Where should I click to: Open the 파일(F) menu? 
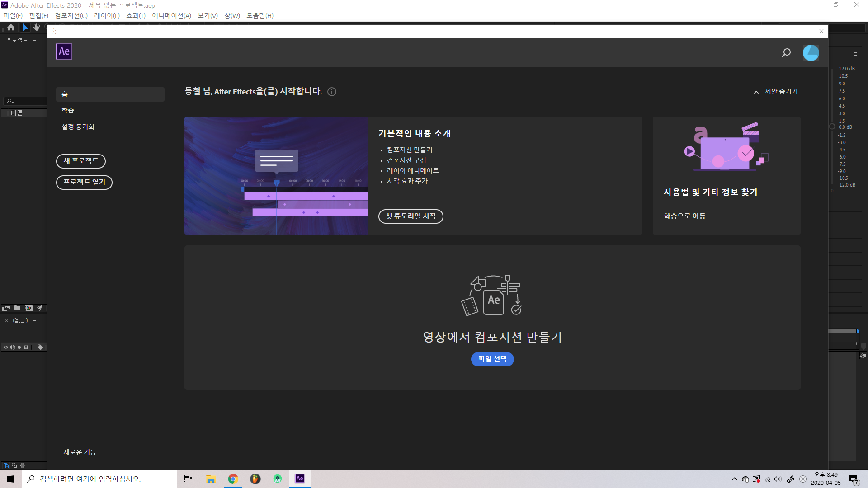(x=13, y=16)
